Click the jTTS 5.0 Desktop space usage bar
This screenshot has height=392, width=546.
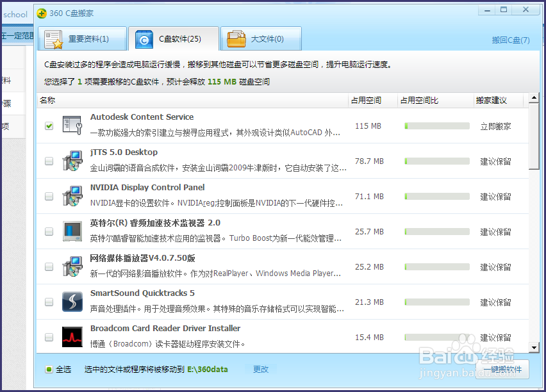tap(437, 161)
